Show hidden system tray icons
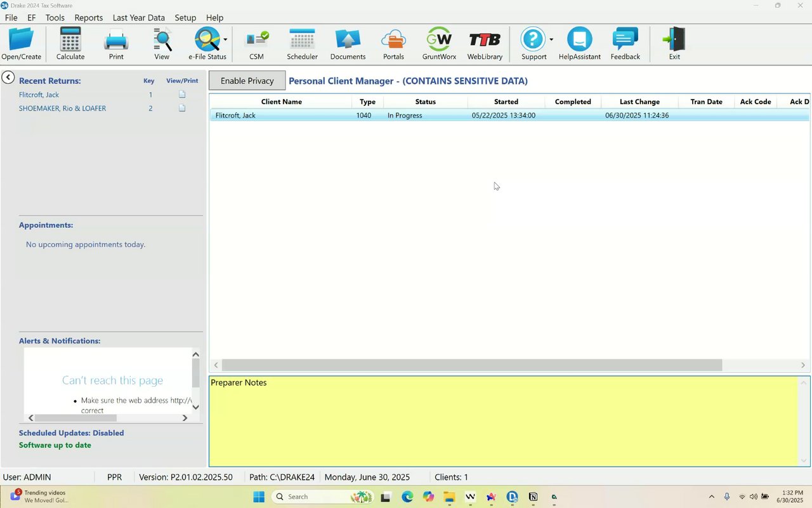Viewport: 812px width, 508px height. click(711, 497)
